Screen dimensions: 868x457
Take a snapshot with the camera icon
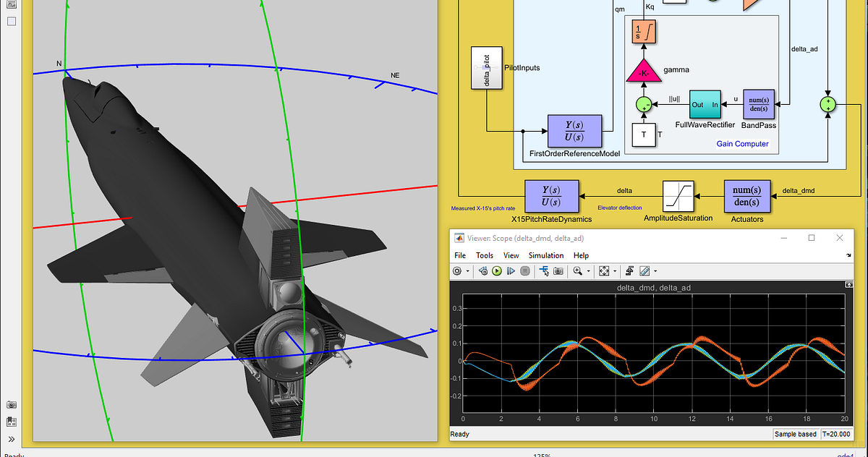coord(559,271)
